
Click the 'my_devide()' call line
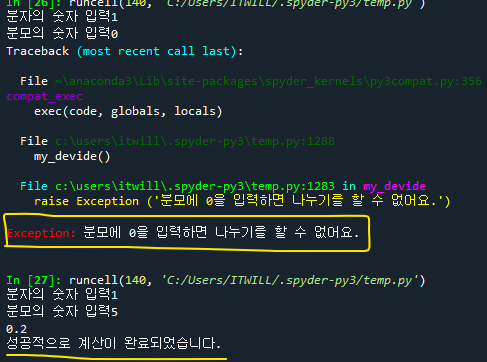click(72, 156)
